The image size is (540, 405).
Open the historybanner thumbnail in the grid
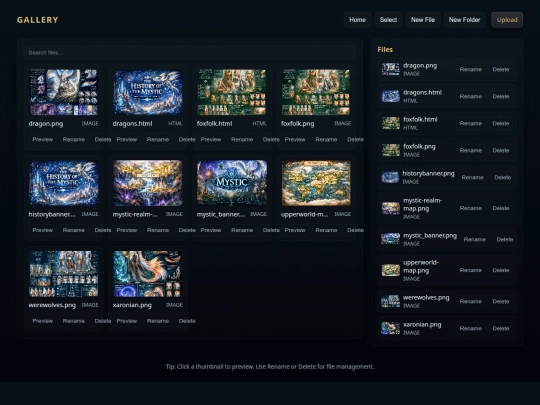coord(64,183)
